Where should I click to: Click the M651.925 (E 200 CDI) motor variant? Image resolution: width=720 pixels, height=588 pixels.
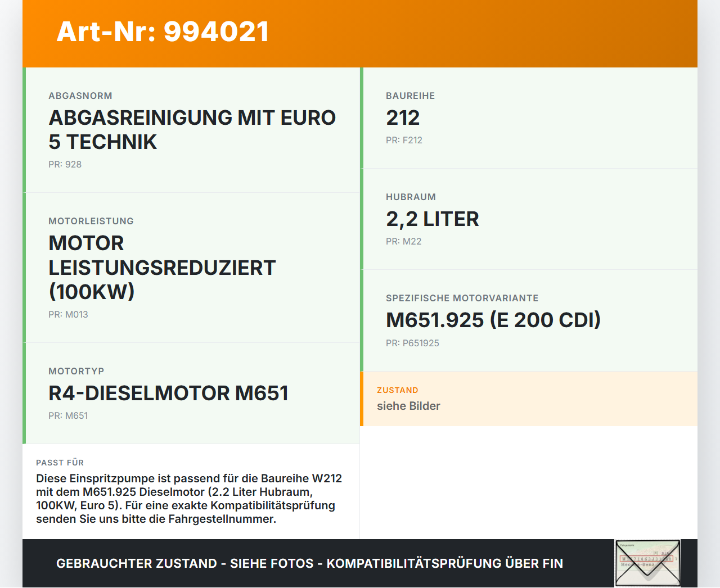[x=493, y=320]
